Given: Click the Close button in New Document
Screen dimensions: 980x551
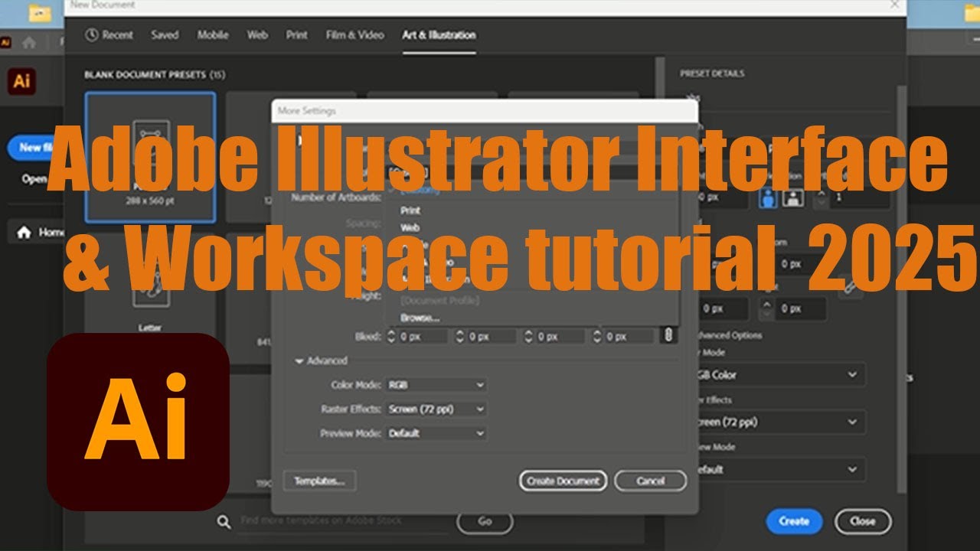Looking at the screenshot, I should (x=863, y=521).
